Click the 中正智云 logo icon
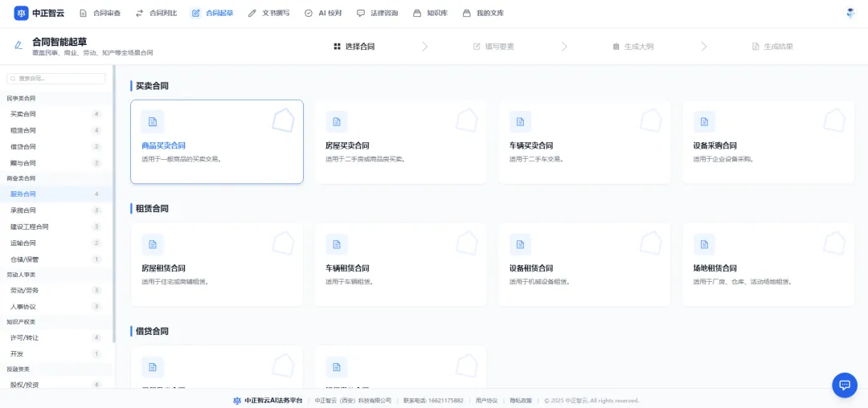868x408 pixels. coord(21,13)
